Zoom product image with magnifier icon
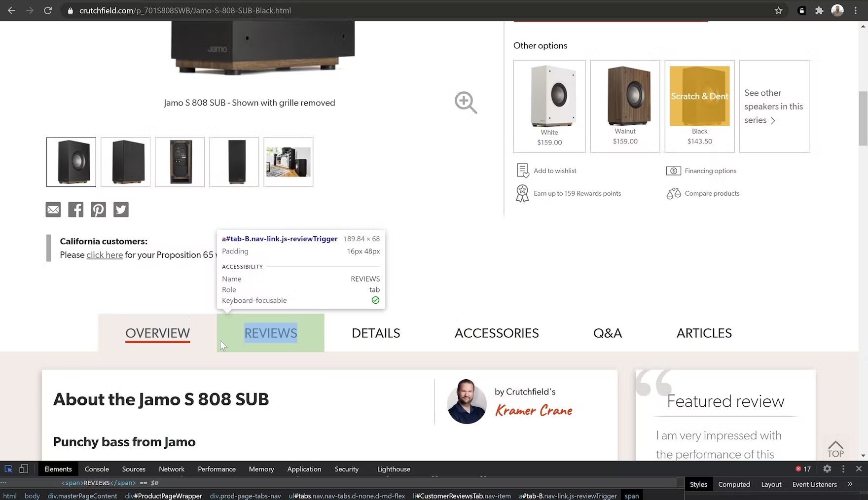Screen dimensions: 868x500 click(465, 103)
